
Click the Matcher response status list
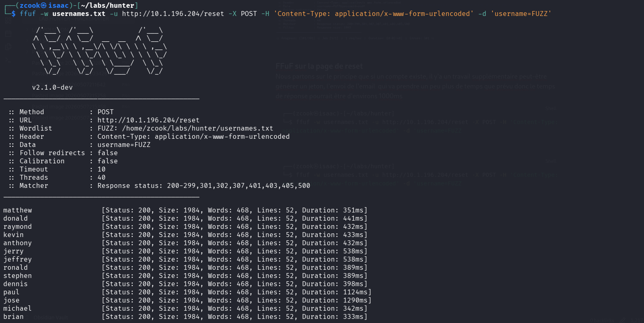coord(204,186)
